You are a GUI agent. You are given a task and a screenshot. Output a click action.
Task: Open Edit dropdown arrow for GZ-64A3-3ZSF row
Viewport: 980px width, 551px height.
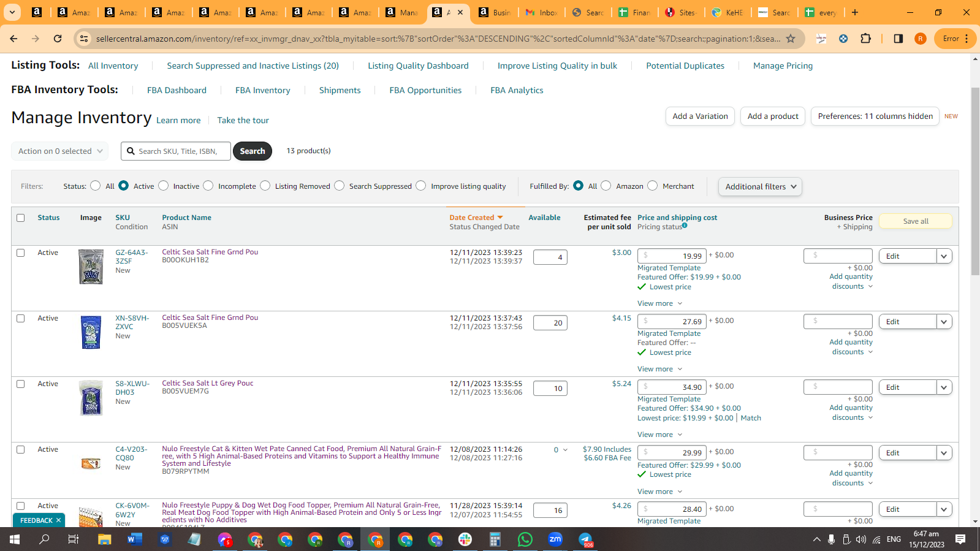(x=944, y=256)
